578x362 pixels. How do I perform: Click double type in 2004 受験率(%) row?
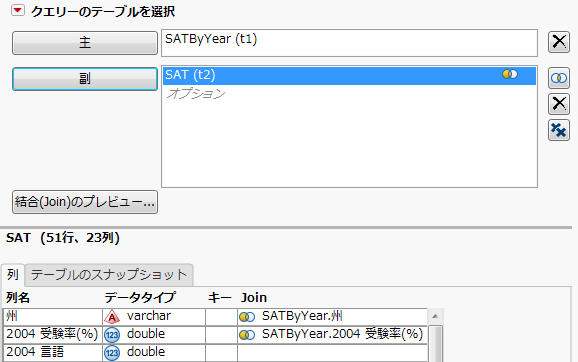146,334
